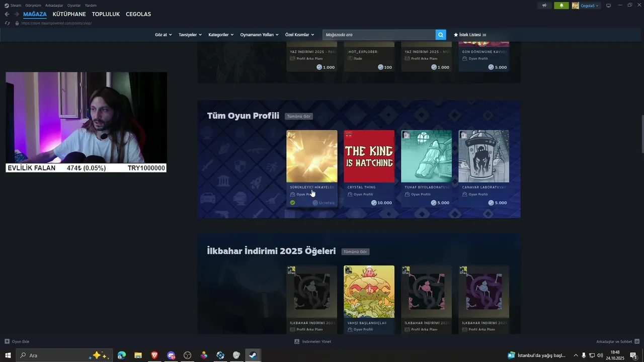This screenshot has width=644, height=362.
Task: Open the Görünüm menu
Action: [33, 6]
